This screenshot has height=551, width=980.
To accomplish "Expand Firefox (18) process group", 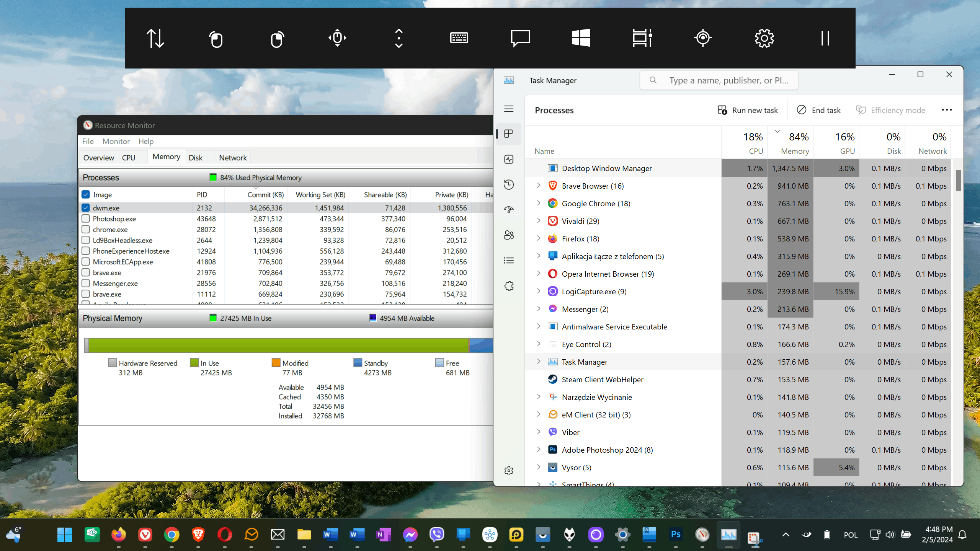I will tap(539, 238).
